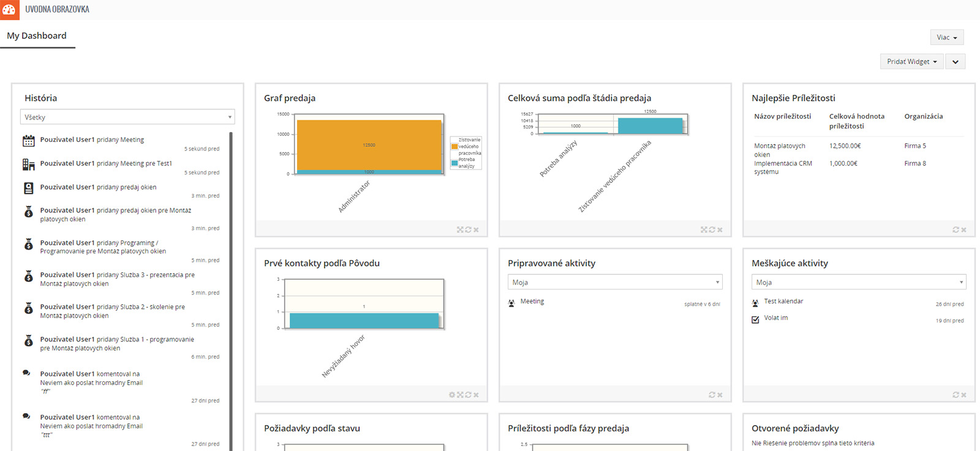Open Moja dropdown in Meškajúce aktivity

point(859,282)
